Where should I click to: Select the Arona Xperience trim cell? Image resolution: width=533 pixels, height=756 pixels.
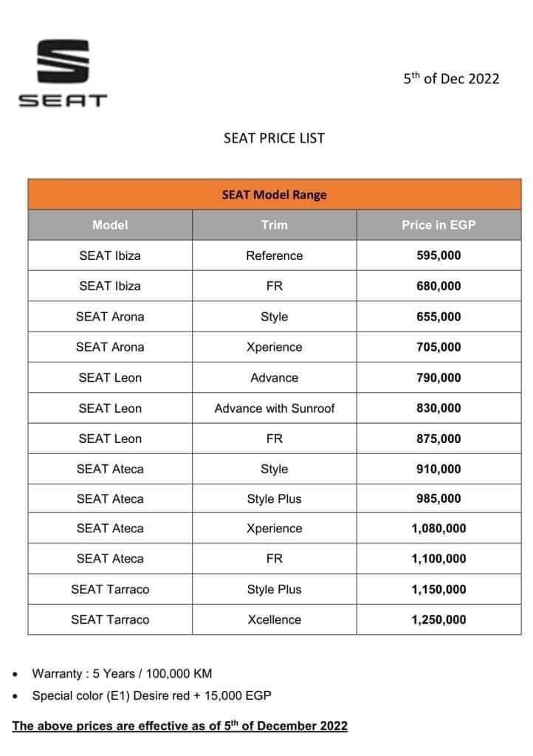pyautogui.click(x=274, y=347)
